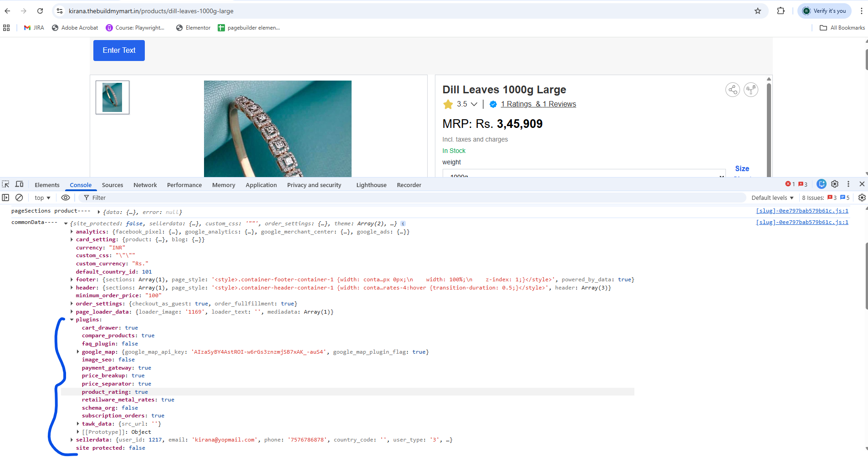Open the All Bookmarks folder
This screenshot has height=457, width=868.
pos(842,28)
